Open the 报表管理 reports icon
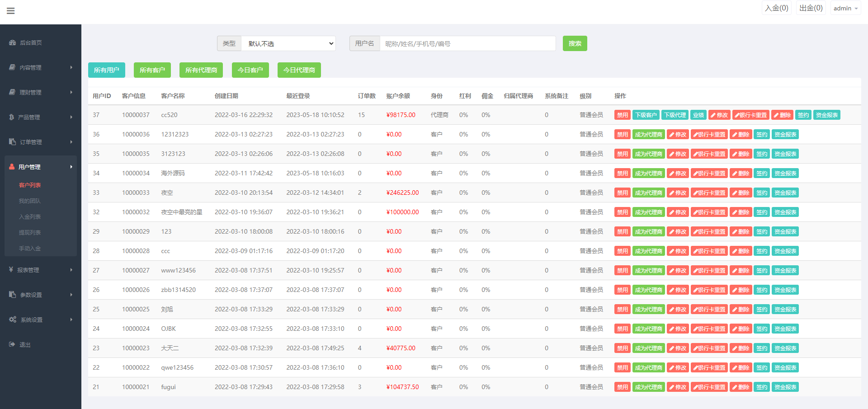Screen dimensions: 868x409 12,270
